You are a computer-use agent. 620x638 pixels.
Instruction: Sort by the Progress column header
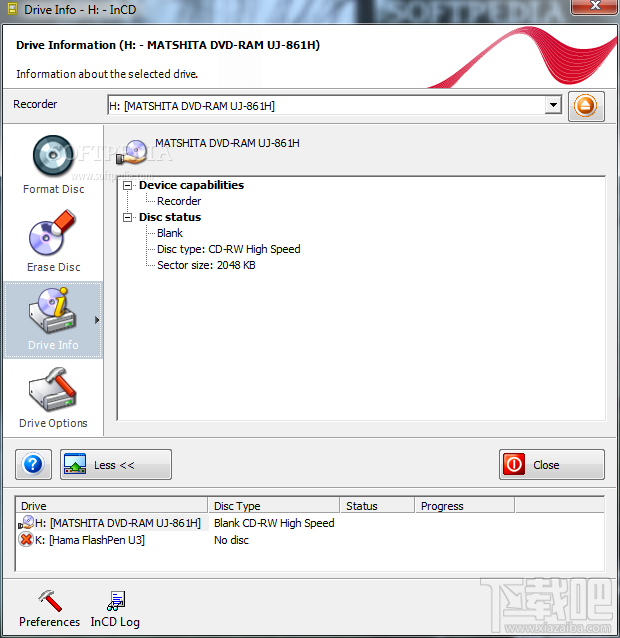coord(465,506)
